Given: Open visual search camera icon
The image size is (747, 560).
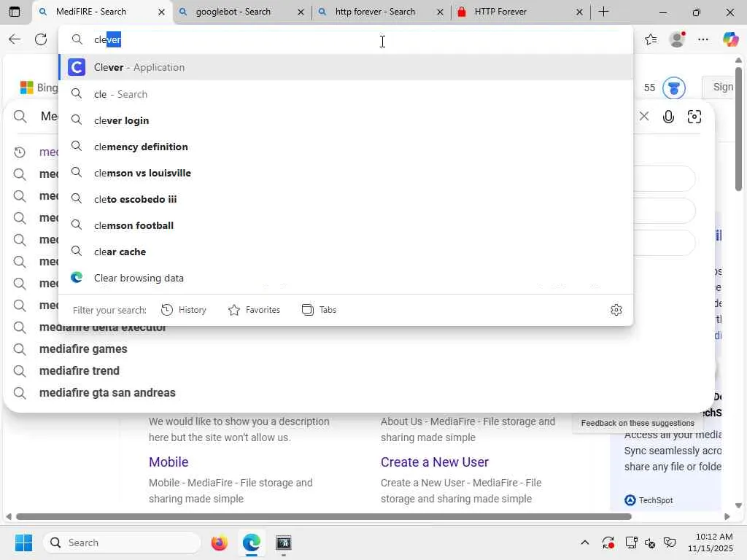Looking at the screenshot, I should pos(694,117).
